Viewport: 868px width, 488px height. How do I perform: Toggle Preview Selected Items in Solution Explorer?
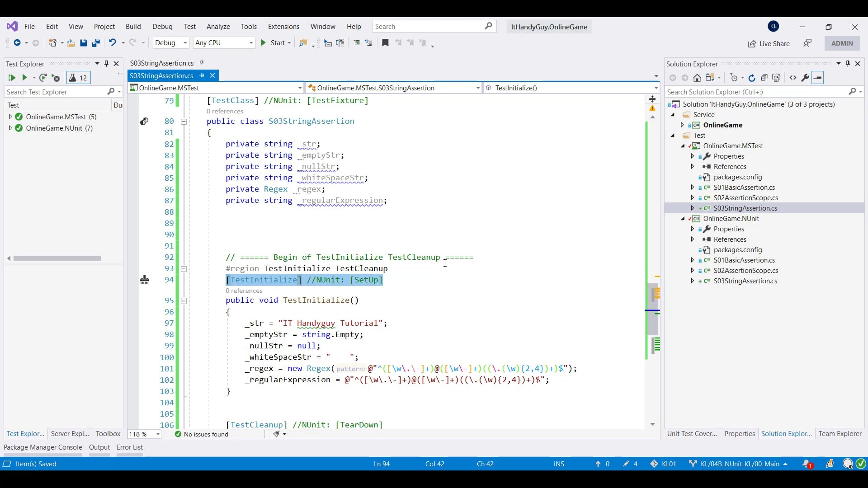818,78
